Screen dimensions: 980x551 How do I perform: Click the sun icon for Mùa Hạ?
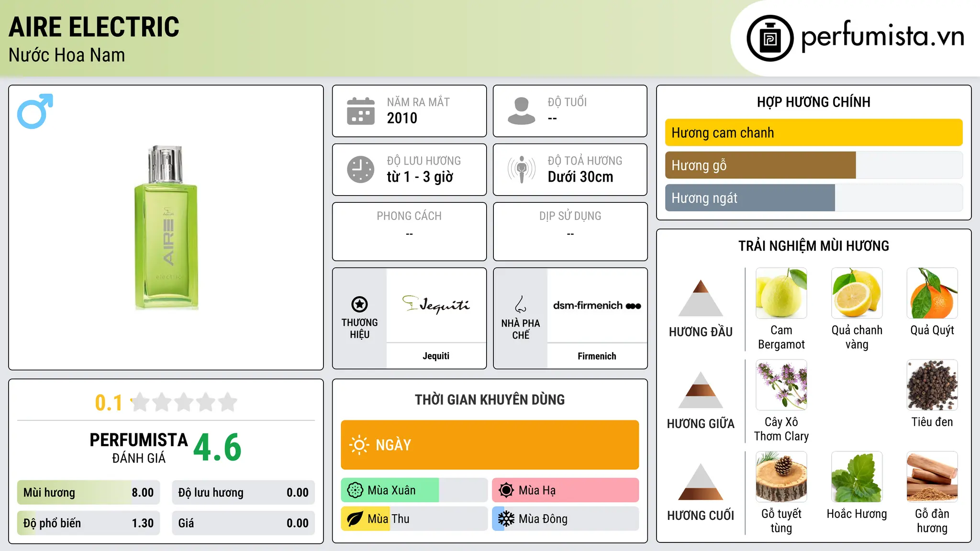coord(506,490)
